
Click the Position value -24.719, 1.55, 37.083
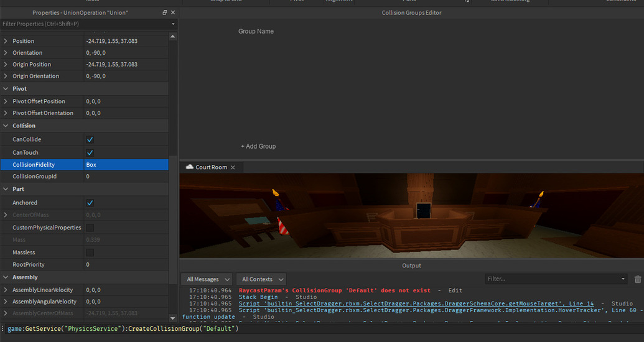112,41
